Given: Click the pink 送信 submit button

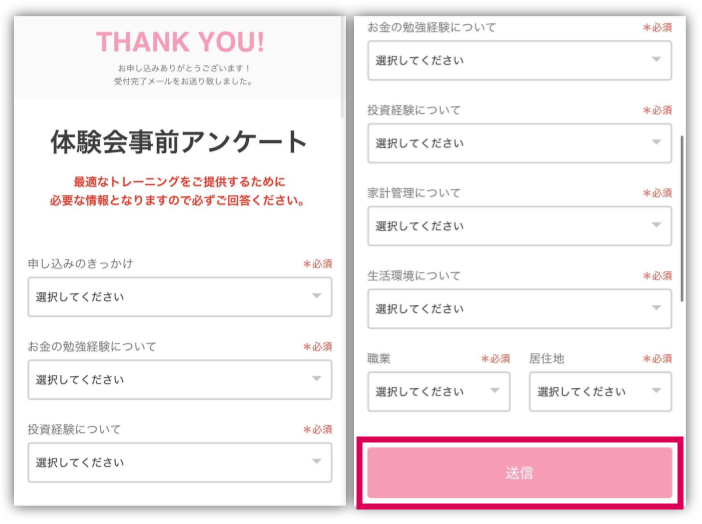Looking at the screenshot, I should pyautogui.click(x=520, y=473).
